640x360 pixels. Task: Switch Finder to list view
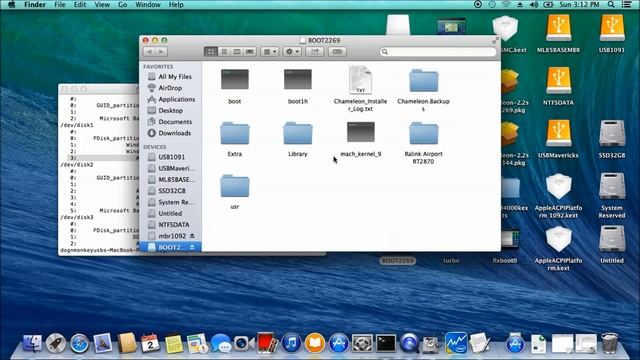[x=224, y=52]
